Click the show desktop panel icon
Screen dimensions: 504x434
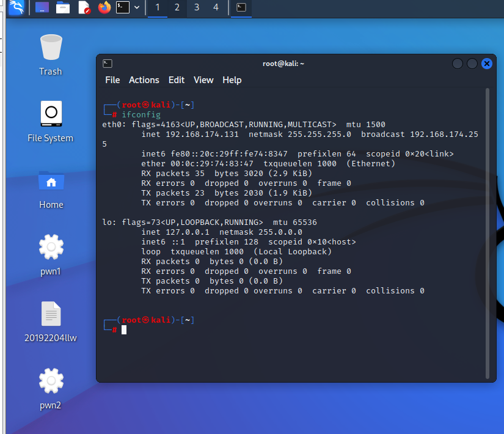pyautogui.click(x=42, y=7)
